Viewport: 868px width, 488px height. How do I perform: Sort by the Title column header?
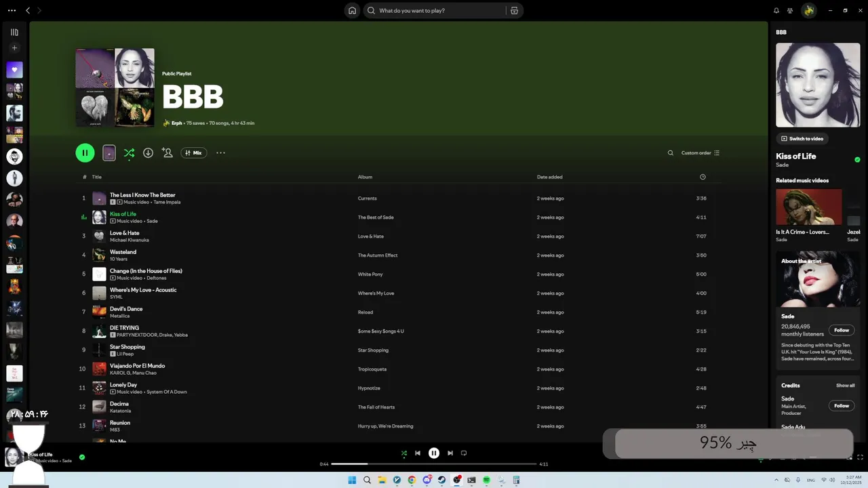coord(96,177)
